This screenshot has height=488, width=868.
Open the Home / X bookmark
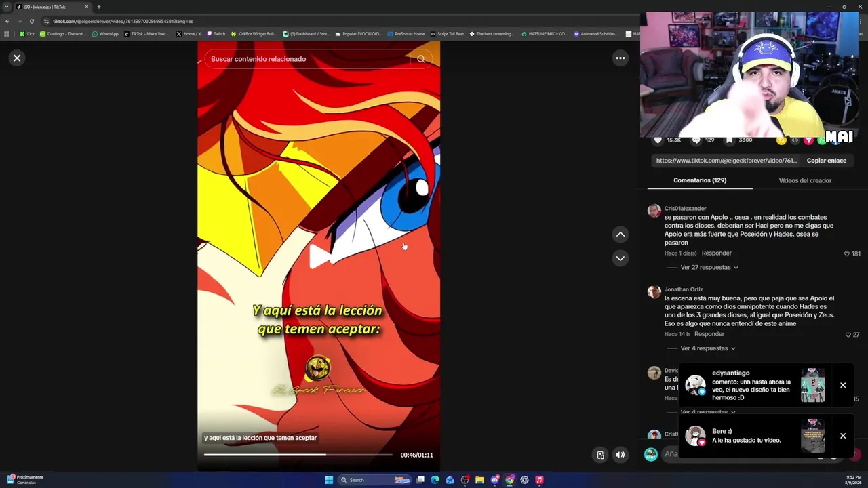click(189, 34)
